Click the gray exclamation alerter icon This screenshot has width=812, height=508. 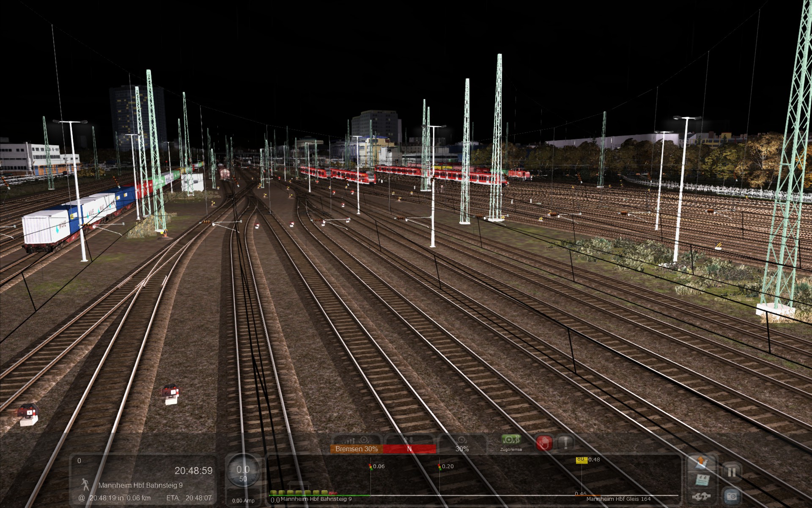pyautogui.click(x=565, y=443)
